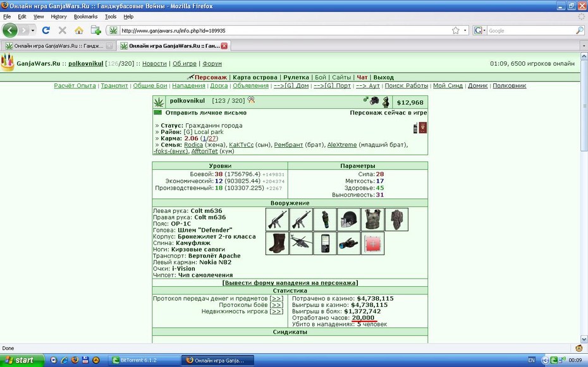Open the History menu
The height and width of the screenshot is (367, 588).
[59, 16]
